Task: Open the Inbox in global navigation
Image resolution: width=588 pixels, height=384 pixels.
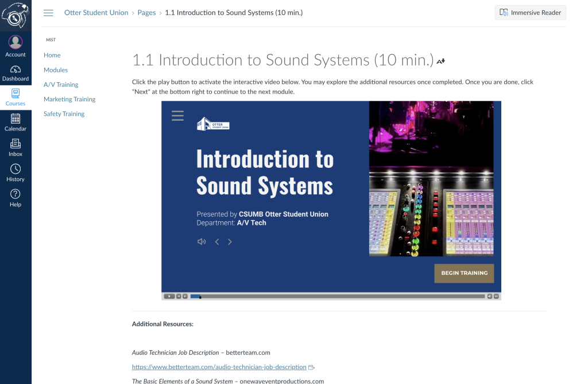Action: (16, 148)
